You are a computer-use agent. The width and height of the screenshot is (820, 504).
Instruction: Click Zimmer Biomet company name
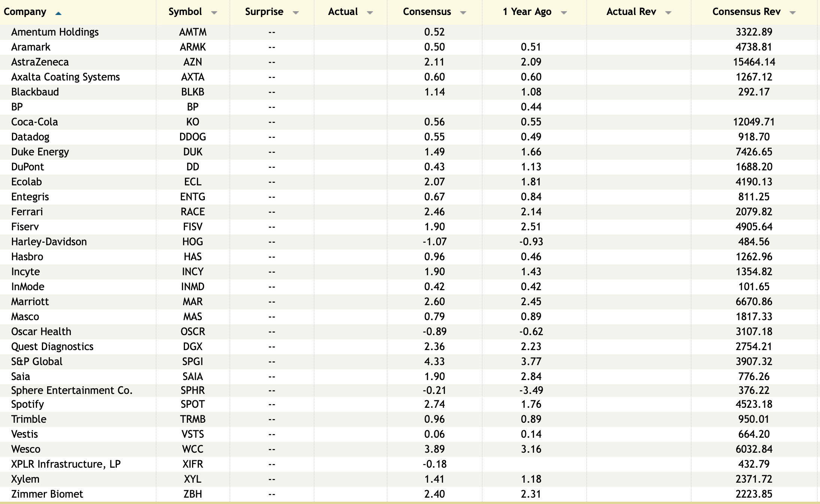(47, 494)
